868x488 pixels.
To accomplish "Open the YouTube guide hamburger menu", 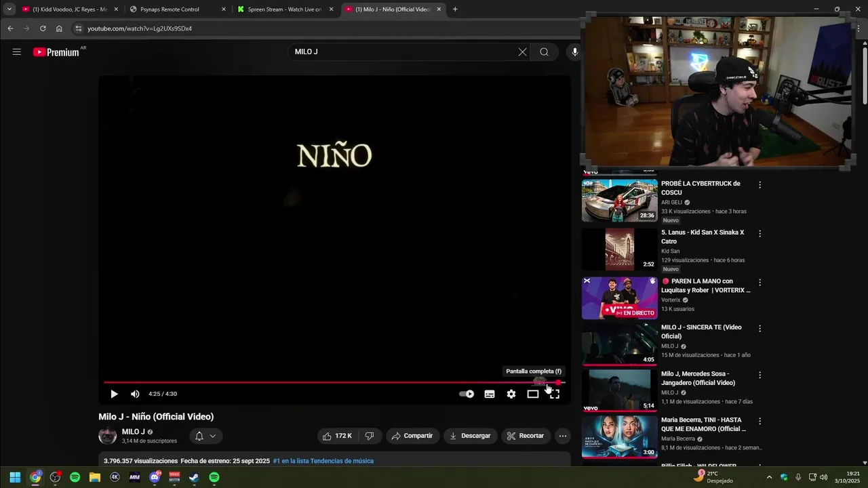I will (x=16, y=52).
